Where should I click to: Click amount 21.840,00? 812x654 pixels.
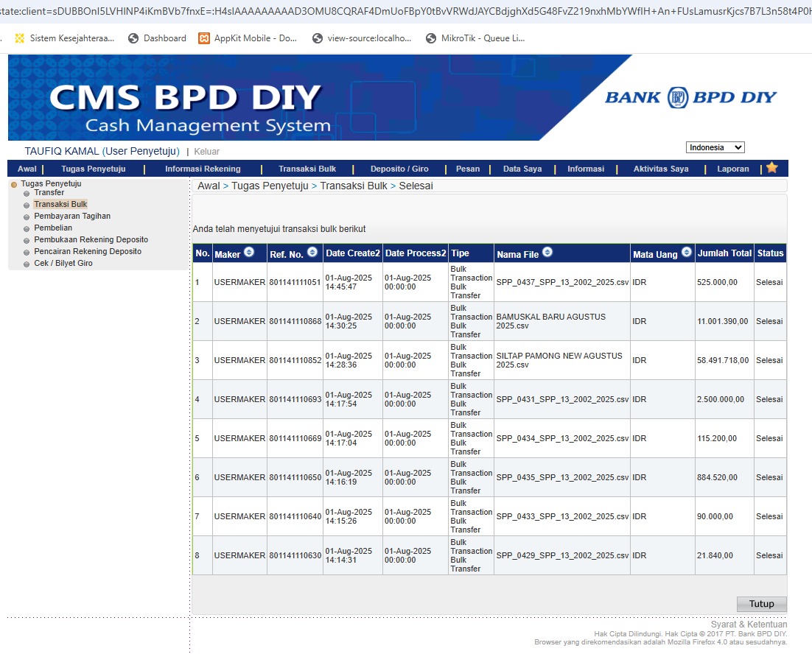click(x=715, y=556)
